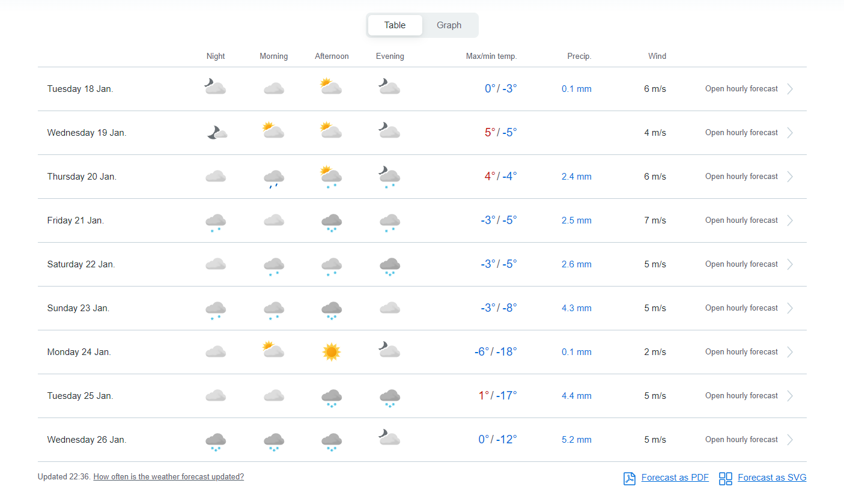Click Wednesday 19 Jan. night moon icon

216,133
